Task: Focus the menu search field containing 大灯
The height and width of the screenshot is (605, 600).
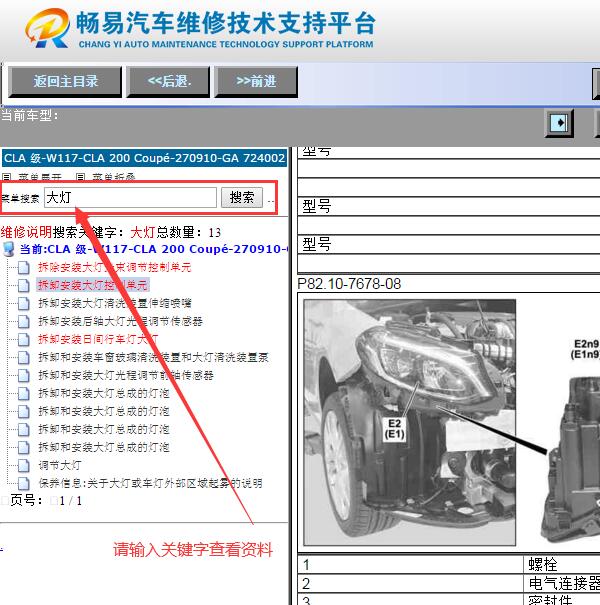Action: point(130,197)
